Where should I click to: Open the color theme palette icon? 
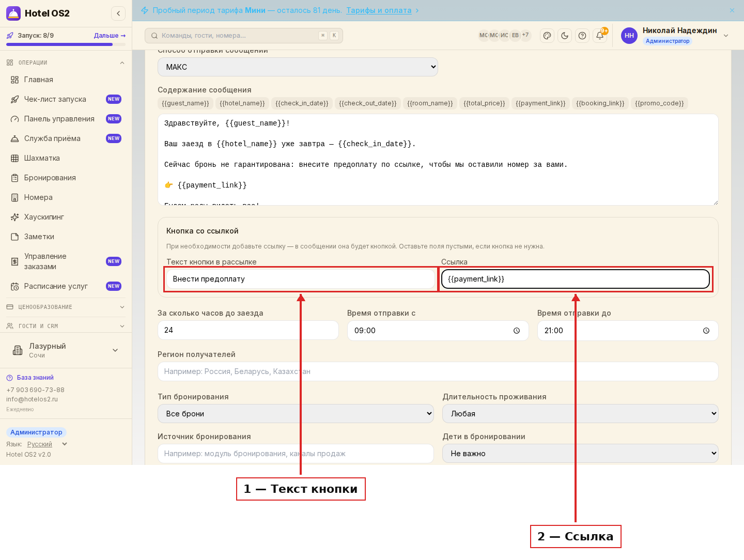(547, 36)
